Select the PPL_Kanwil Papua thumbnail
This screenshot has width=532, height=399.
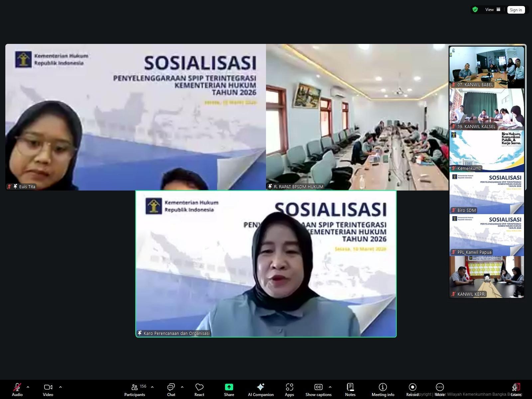click(x=487, y=235)
